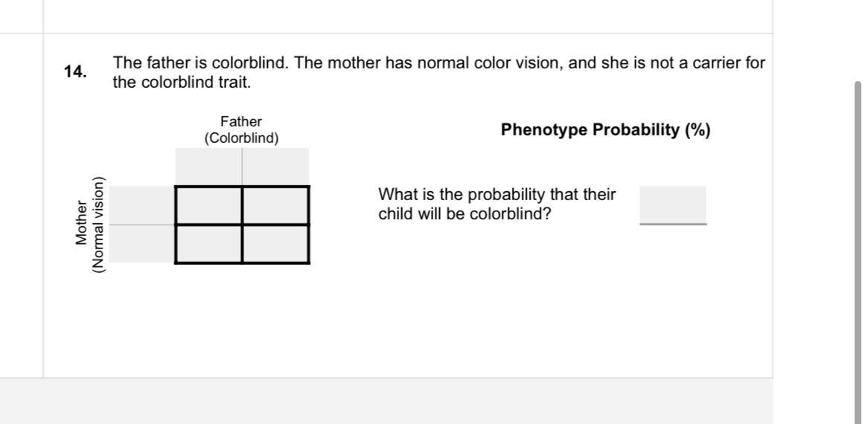Image resolution: width=868 pixels, height=424 pixels.
Task: Click the Phenotype Probability (%) heading
Action: (x=606, y=130)
